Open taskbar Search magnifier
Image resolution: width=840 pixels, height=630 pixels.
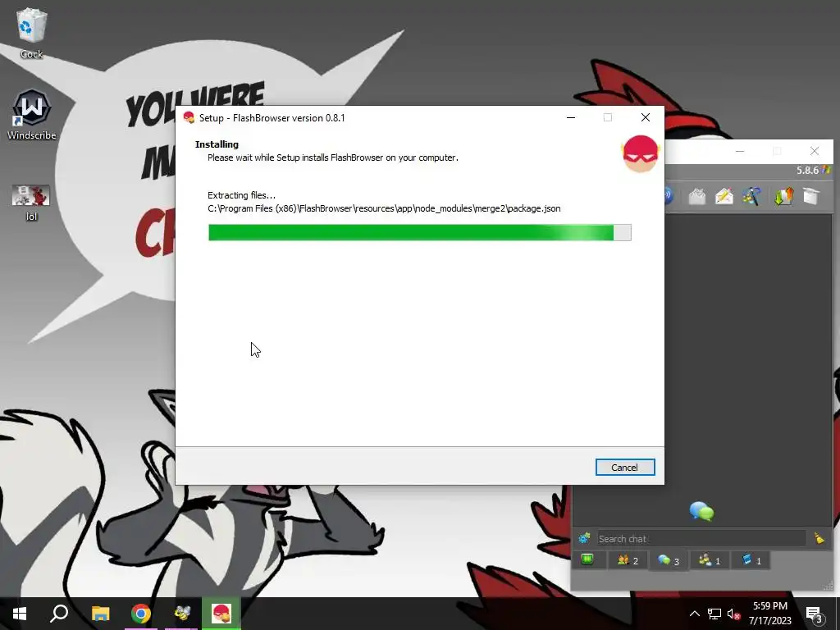[x=59, y=614]
